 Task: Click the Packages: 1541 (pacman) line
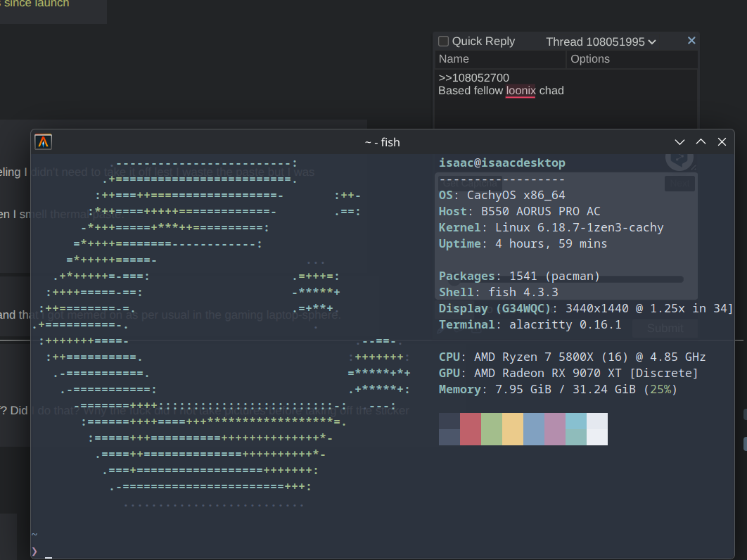click(519, 276)
